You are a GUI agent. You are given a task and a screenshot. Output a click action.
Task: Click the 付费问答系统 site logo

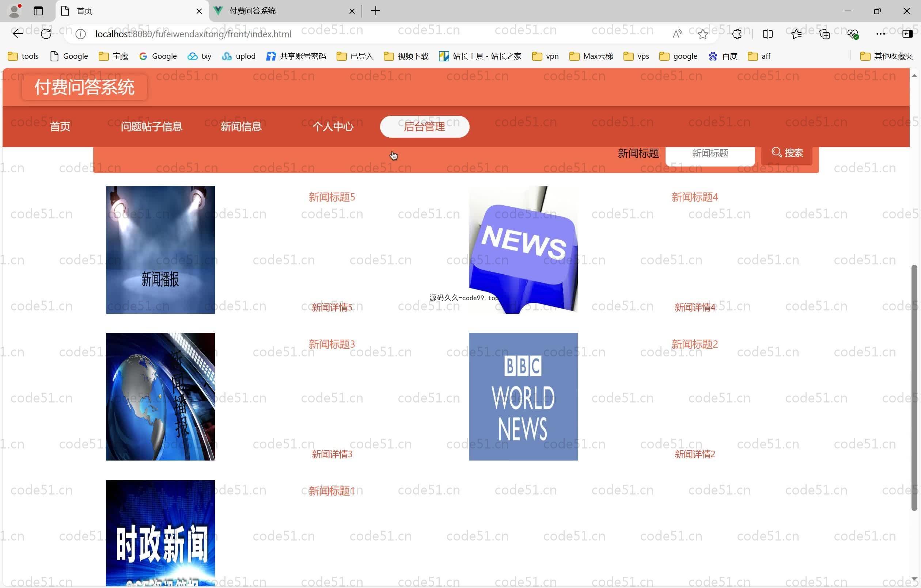(84, 87)
